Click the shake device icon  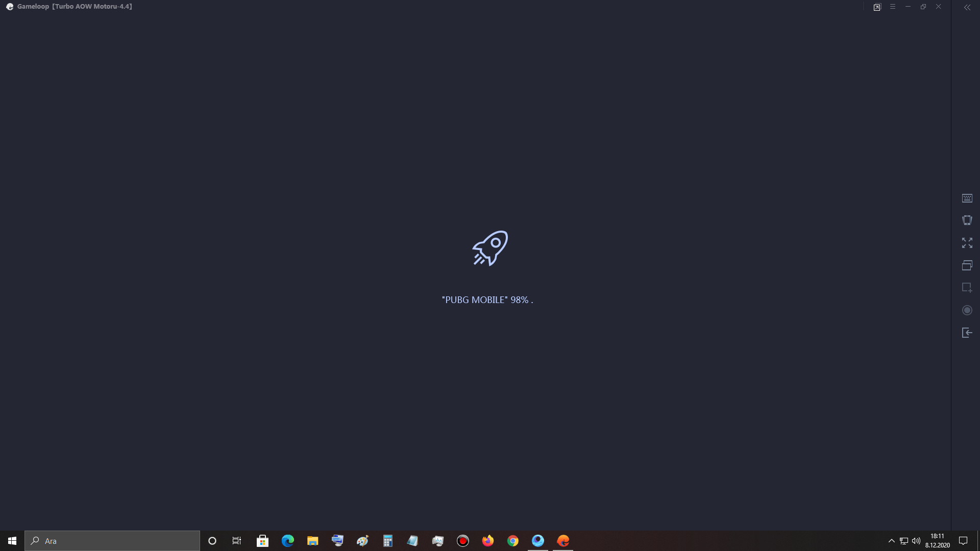pos(967,220)
